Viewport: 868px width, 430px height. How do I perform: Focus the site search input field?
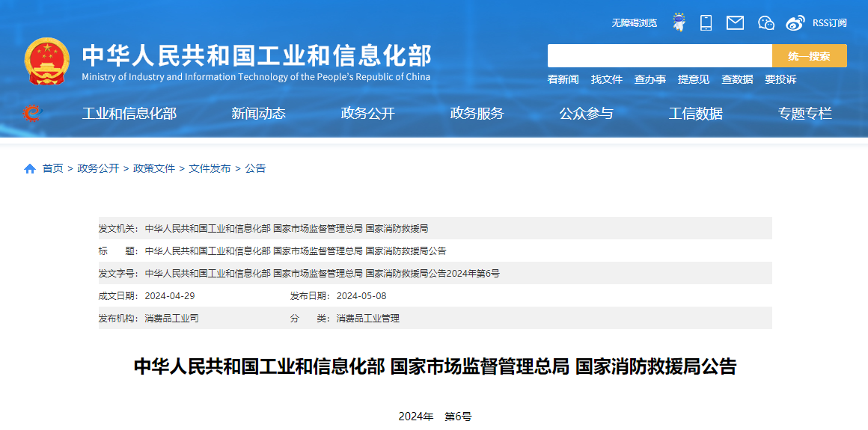pyautogui.click(x=659, y=56)
